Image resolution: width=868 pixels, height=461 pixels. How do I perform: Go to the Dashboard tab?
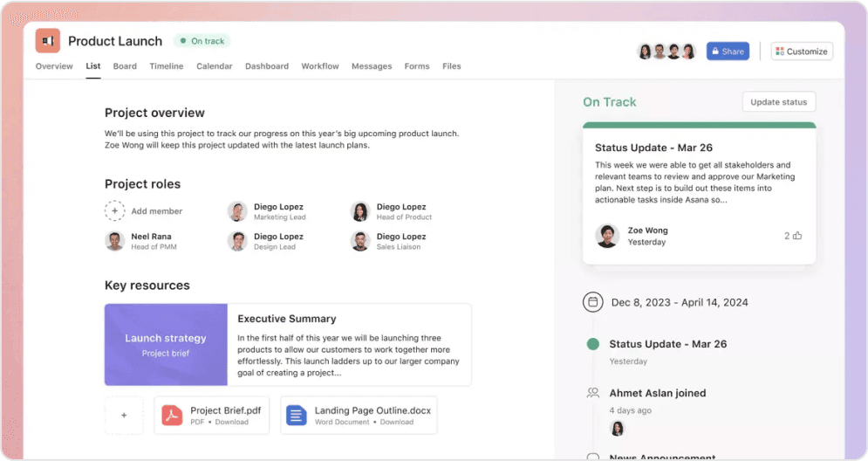267,66
